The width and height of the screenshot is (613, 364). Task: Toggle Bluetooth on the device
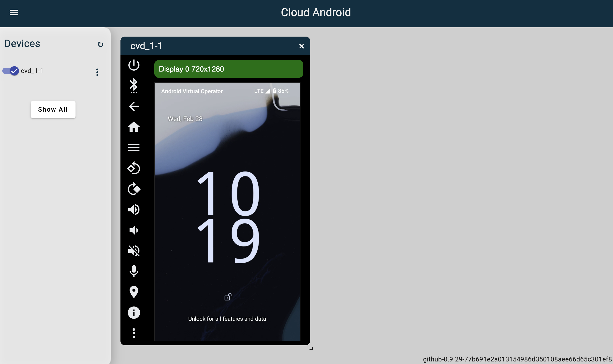point(133,85)
